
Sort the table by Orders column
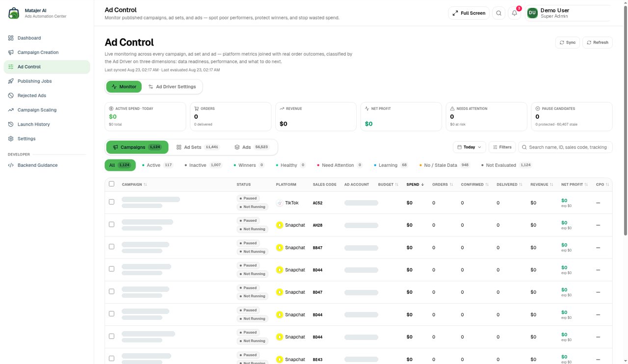tap(443, 184)
